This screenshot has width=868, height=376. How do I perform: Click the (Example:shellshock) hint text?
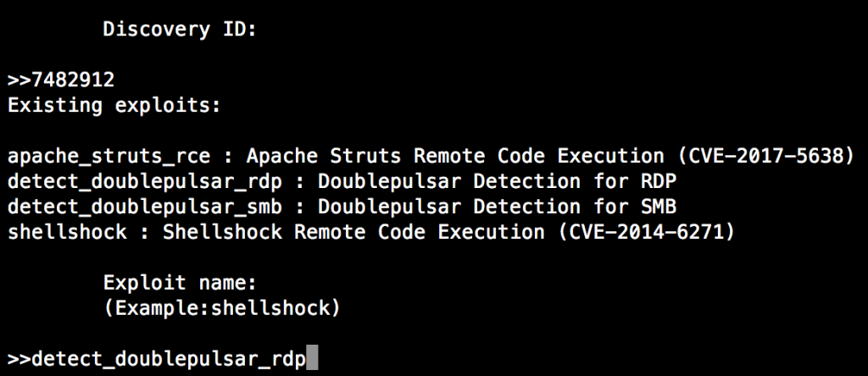tap(221, 308)
